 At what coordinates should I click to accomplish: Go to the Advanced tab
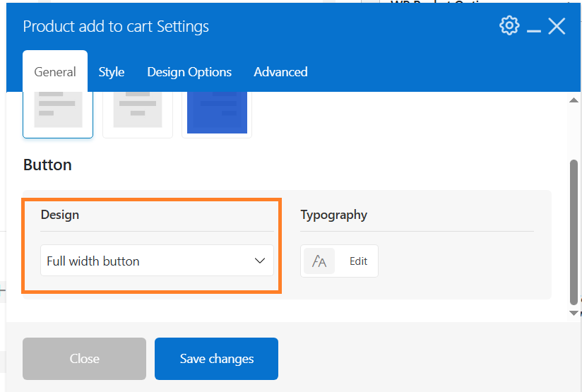pyautogui.click(x=280, y=72)
